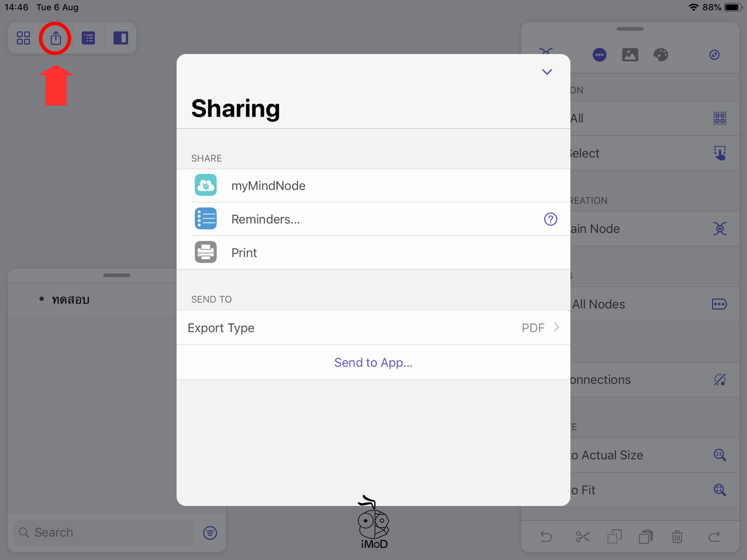Click the Search field in outline
The image size is (747, 560).
tap(104, 532)
